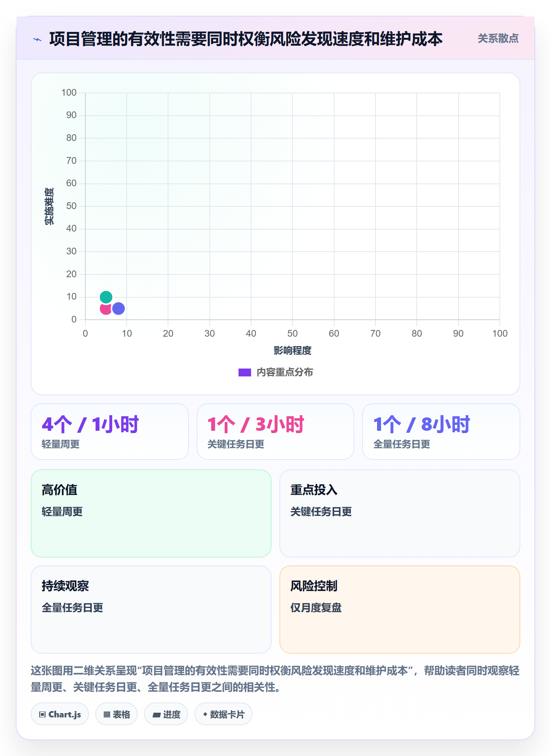Click the 关系散点 label in header
551x756 pixels.
tap(498, 39)
